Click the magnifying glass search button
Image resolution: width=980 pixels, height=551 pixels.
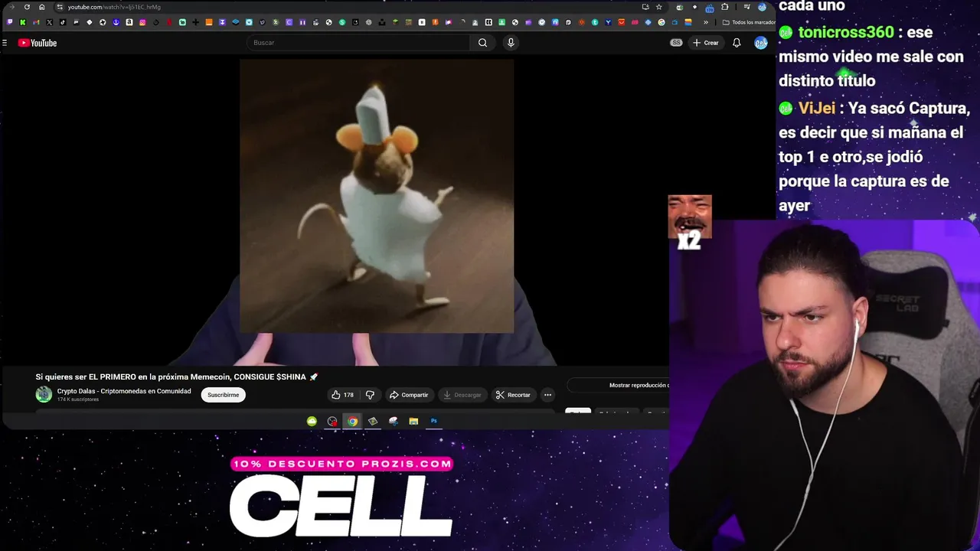pyautogui.click(x=482, y=43)
